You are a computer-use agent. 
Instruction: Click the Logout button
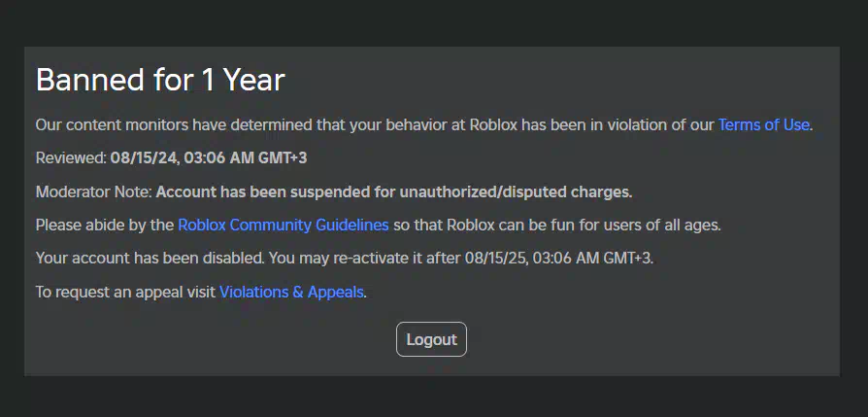coord(431,339)
